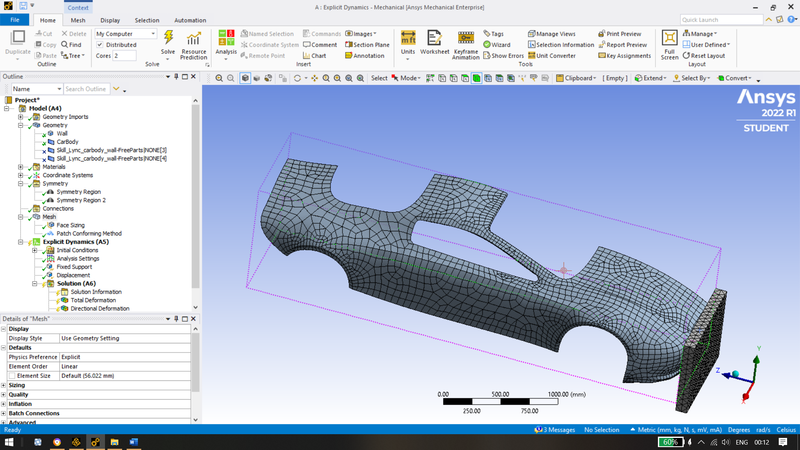Select the Pan tool icon
Viewport: 800px width, 450px height.
[314, 78]
